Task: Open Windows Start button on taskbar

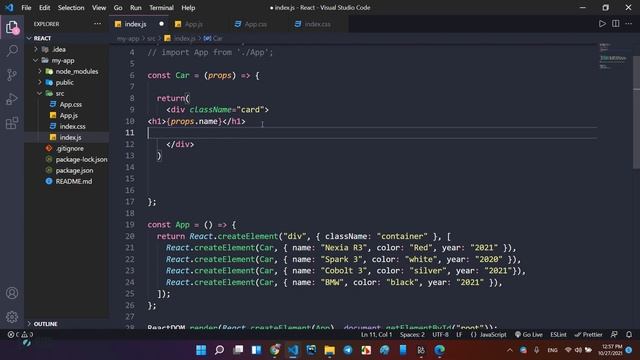Action: (x=201, y=350)
